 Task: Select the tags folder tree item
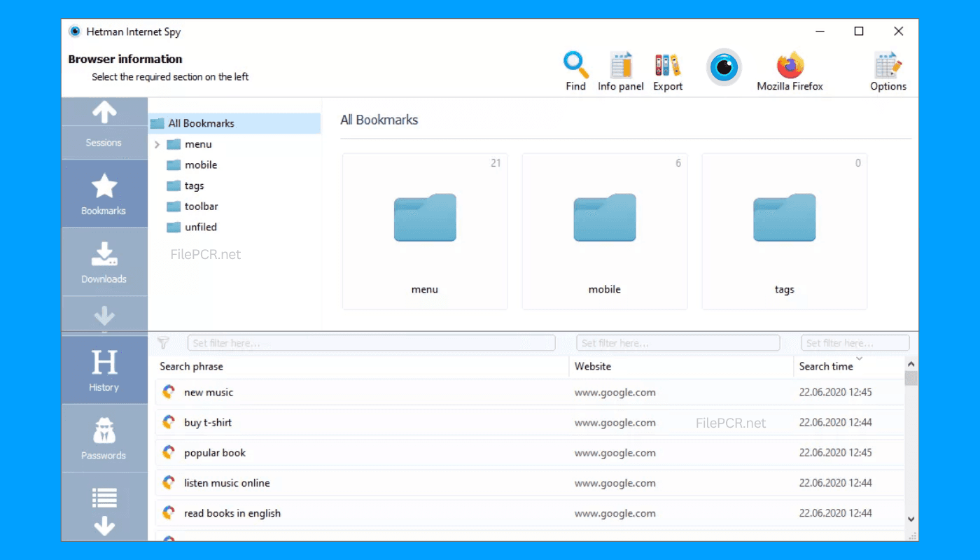[185, 185]
